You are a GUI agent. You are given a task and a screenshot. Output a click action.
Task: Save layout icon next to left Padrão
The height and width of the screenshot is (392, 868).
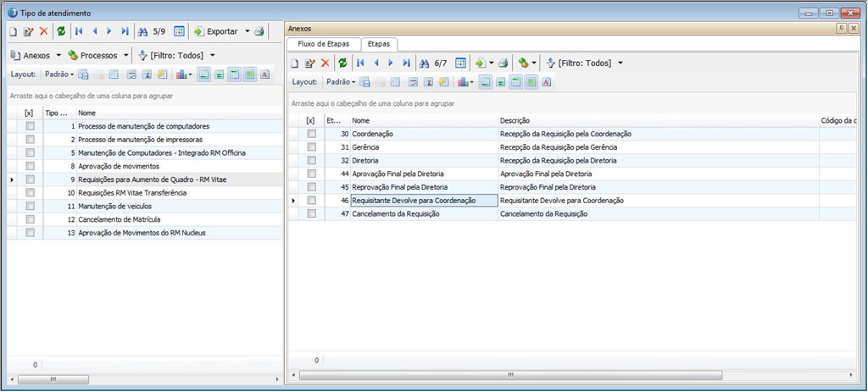pyautogui.click(x=84, y=74)
